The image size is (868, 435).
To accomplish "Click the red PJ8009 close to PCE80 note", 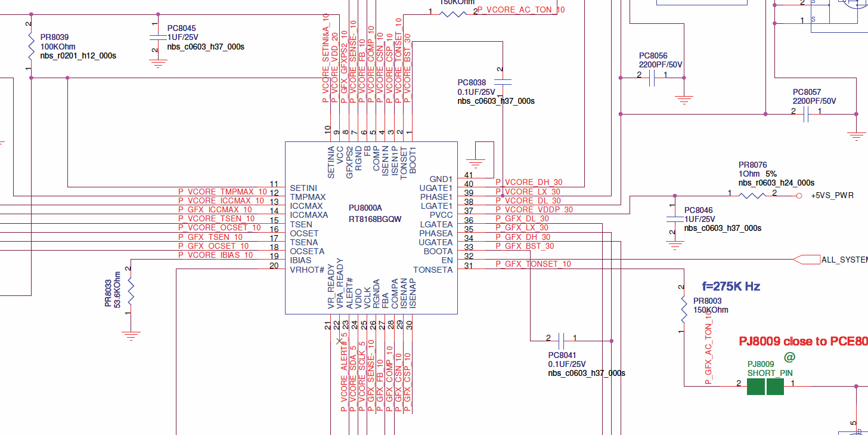I will [804, 341].
